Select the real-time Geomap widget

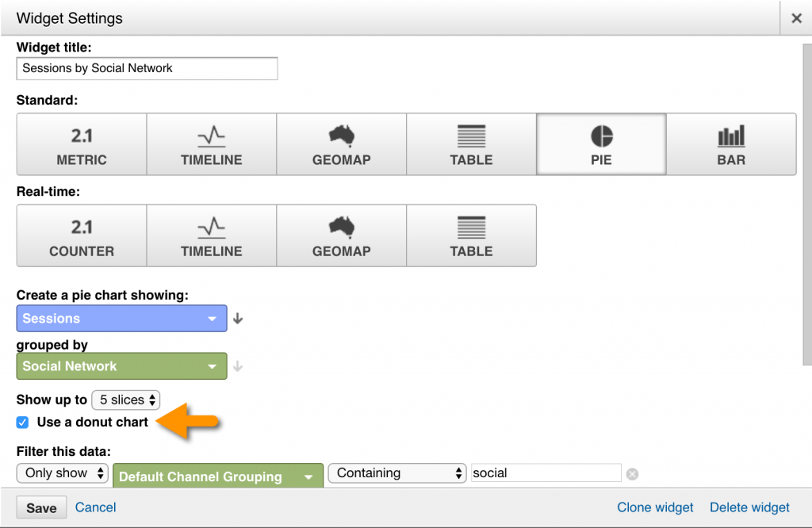341,235
